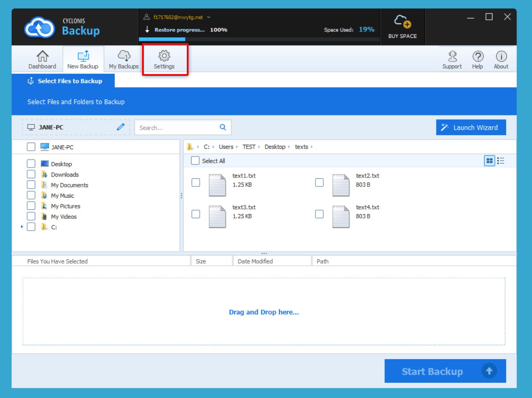This screenshot has width=532, height=398.
Task: Click the Launch Wizard button
Action: tap(471, 127)
